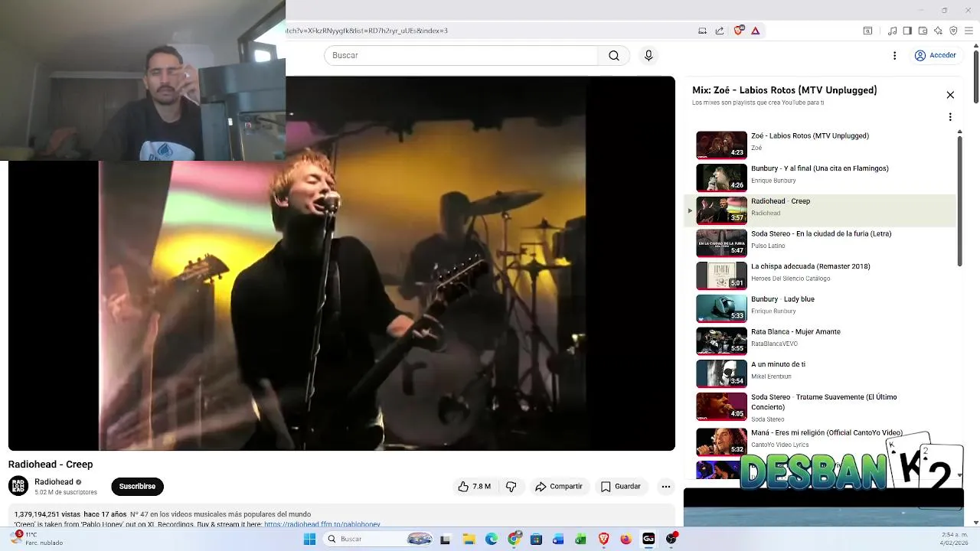Open Task View on the taskbar
The height and width of the screenshot is (551, 980).
point(445,539)
